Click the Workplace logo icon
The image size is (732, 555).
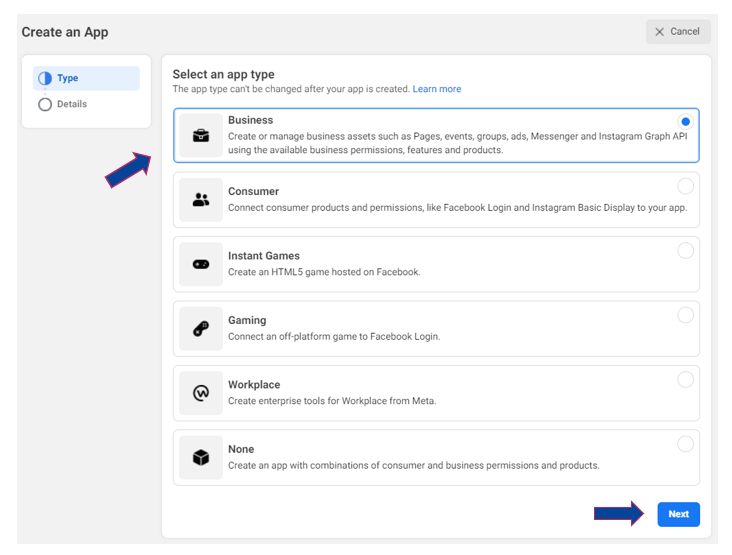pos(201,393)
